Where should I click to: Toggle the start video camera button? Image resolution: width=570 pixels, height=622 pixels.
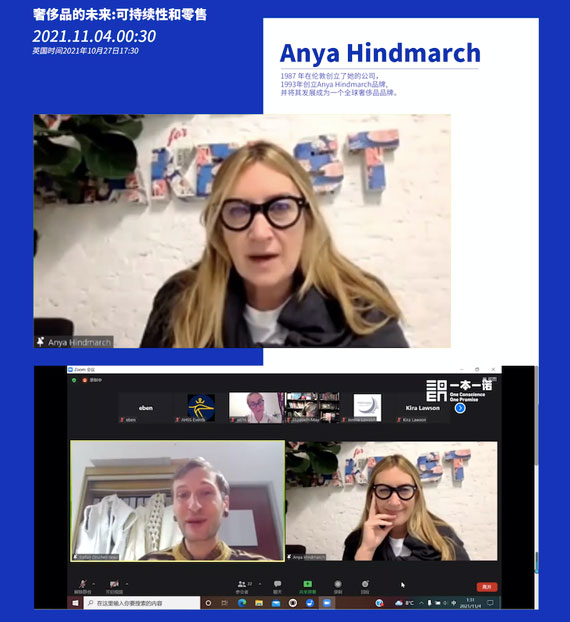click(114, 584)
